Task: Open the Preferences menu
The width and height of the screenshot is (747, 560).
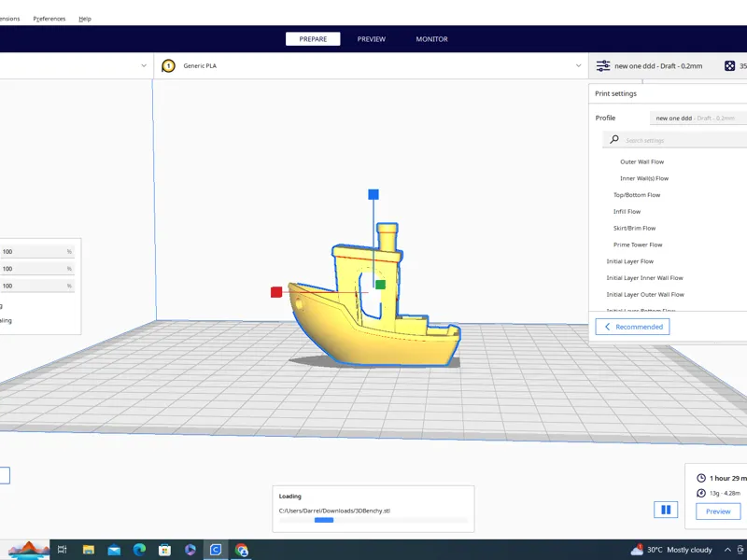Action: click(x=49, y=19)
